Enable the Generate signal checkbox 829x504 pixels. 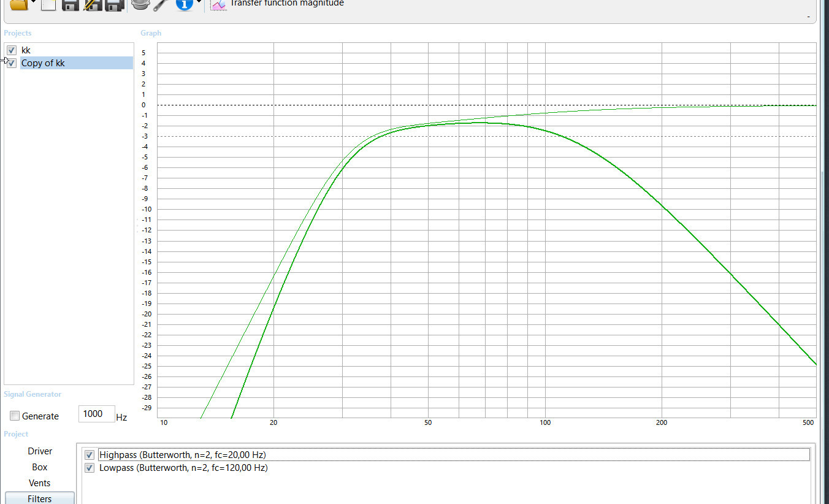pyautogui.click(x=15, y=416)
